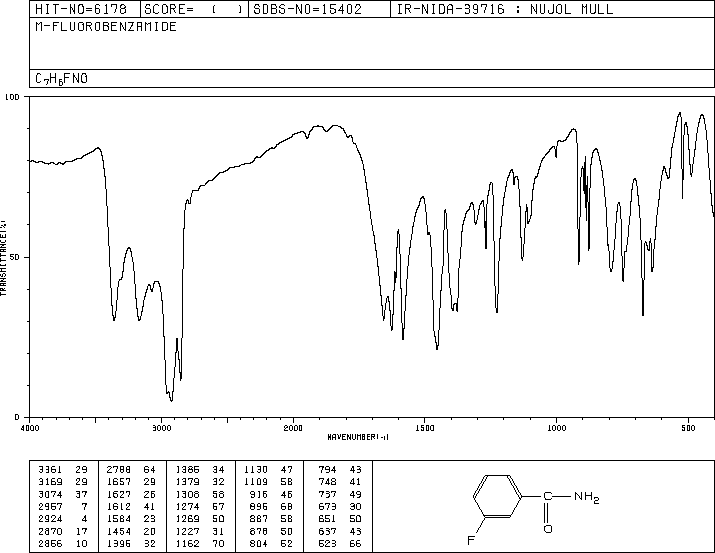Screen dimensions: 715x553
Task: Click the 4000 x-axis tick label
Action: 30,428
